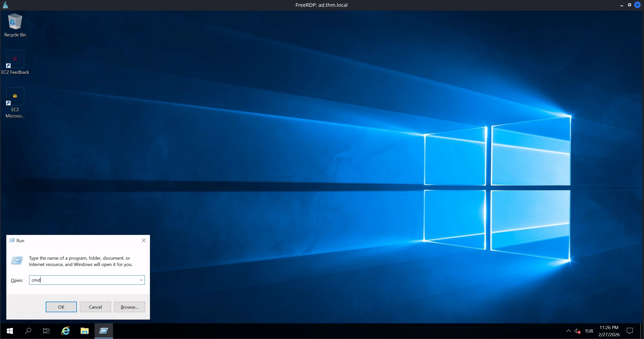Image resolution: width=644 pixels, height=339 pixels.
Task: Close the Run dialog with X
Action: 144,240
